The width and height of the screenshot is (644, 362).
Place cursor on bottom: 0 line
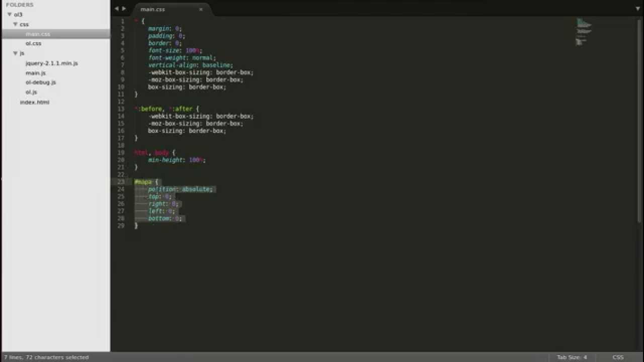click(x=166, y=219)
